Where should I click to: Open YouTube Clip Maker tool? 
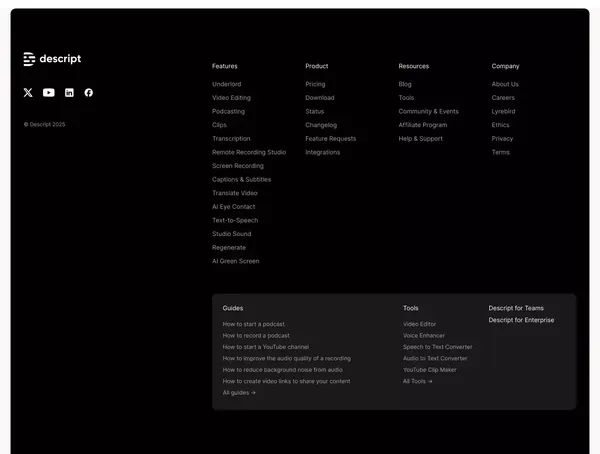pyautogui.click(x=429, y=370)
